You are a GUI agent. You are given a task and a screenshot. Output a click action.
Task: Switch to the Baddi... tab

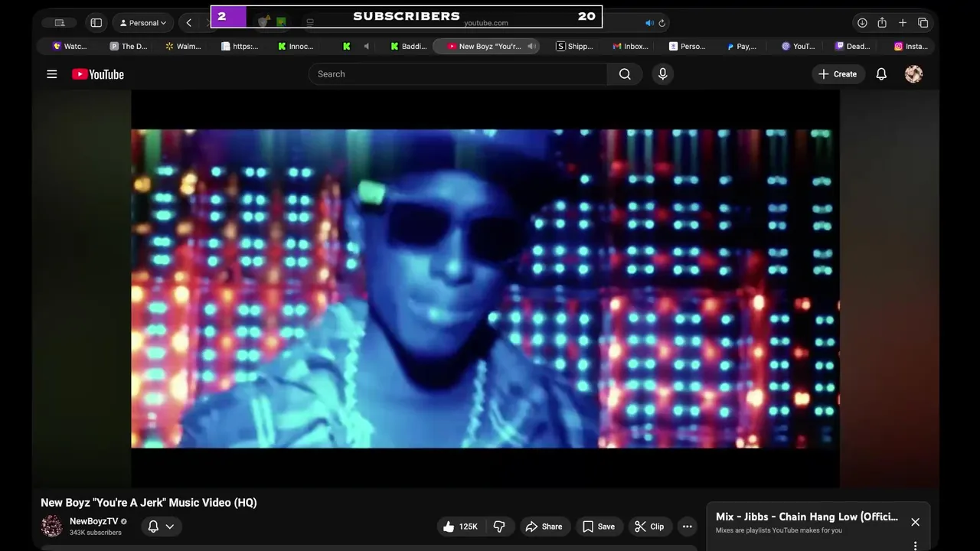(409, 46)
